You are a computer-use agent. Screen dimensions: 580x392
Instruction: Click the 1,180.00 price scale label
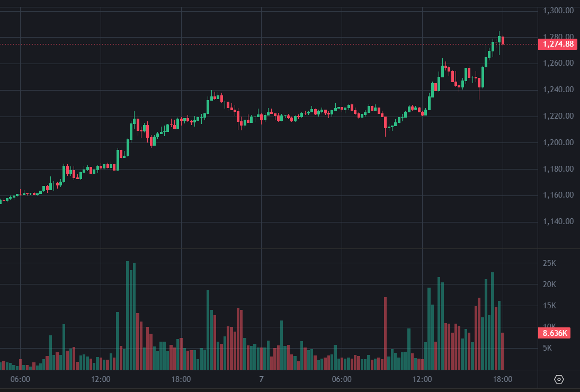[559, 169]
